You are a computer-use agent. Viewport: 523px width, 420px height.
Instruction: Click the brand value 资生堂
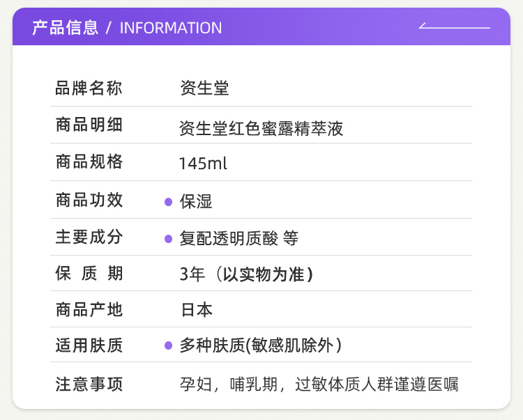(204, 88)
